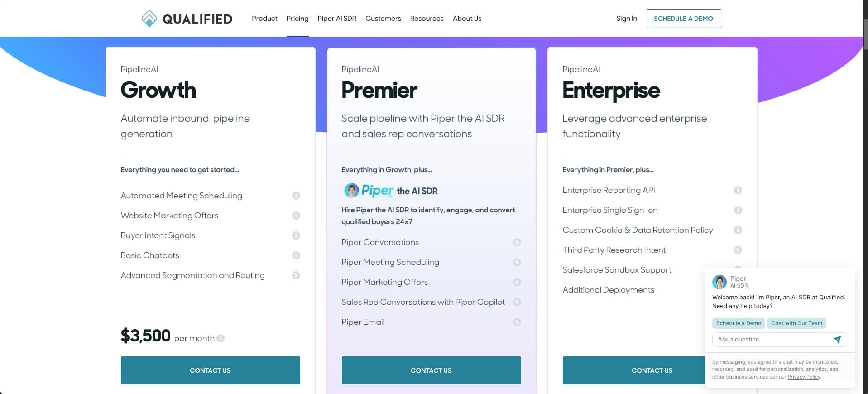The image size is (868, 394).
Task: Open the Product menu
Action: [264, 19]
